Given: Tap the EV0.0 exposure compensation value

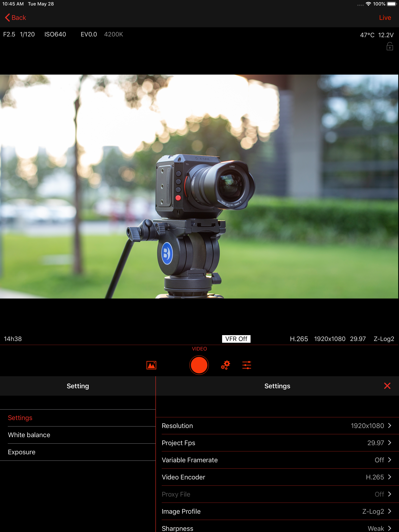Looking at the screenshot, I should 89,34.
